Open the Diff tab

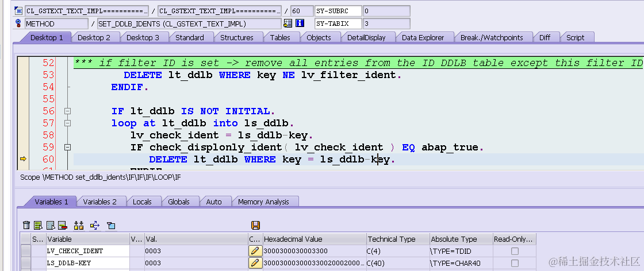pyautogui.click(x=545, y=37)
